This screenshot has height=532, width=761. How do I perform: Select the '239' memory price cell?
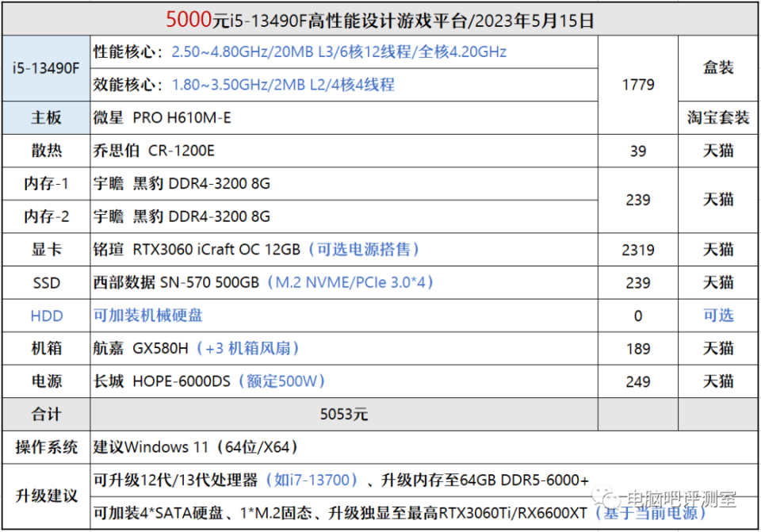coord(637,200)
